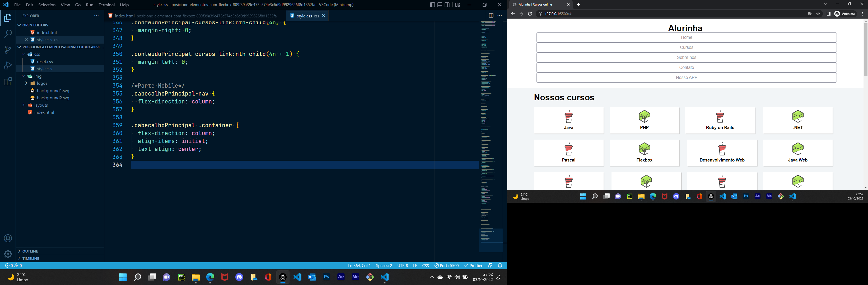The height and width of the screenshot is (285, 868).
Task: Go back in the Chrome browser
Action: 513,14
